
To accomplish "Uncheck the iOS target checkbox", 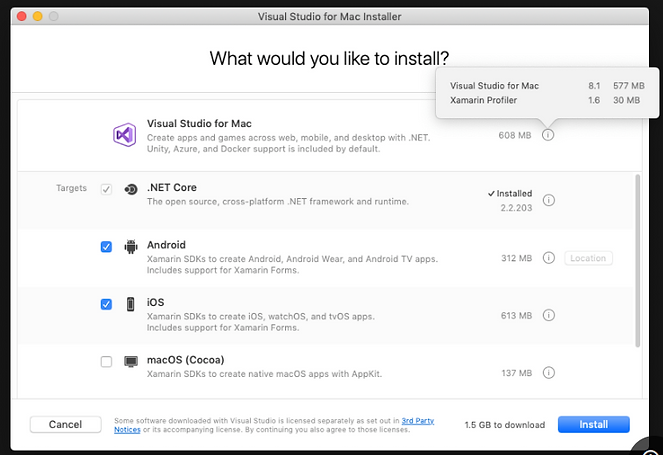I will [106, 304].
